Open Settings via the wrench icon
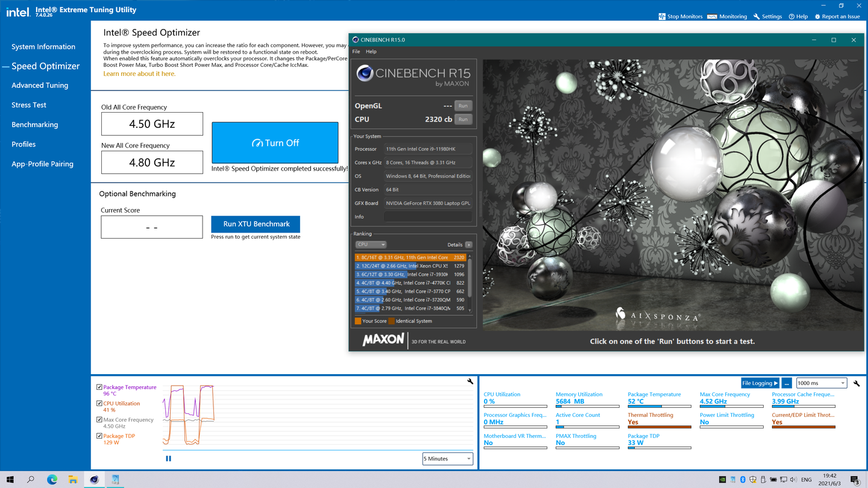 click(x=755, y=16)
